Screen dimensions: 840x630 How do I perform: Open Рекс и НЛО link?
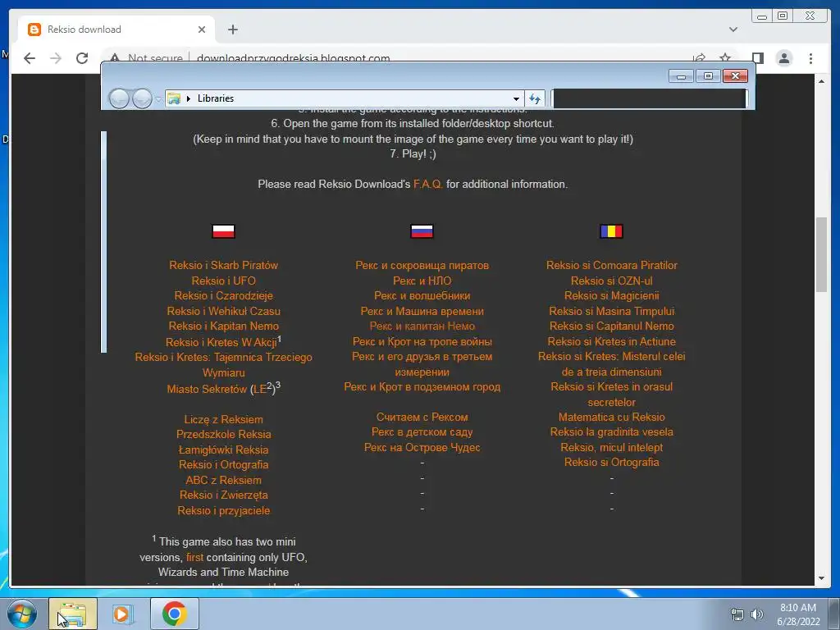tap(422, 281)
